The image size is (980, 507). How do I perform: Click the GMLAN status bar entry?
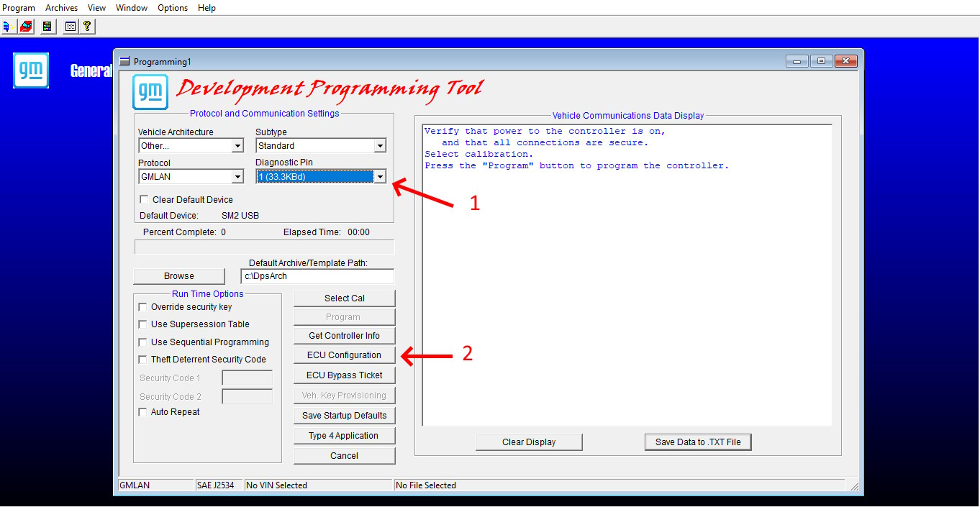tap(155, 485)
